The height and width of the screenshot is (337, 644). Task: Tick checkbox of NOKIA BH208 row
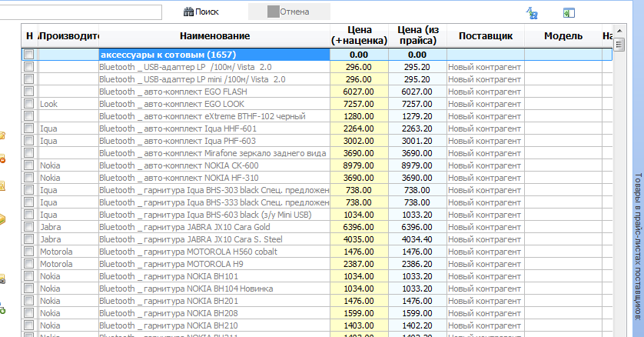pos(28,313)
